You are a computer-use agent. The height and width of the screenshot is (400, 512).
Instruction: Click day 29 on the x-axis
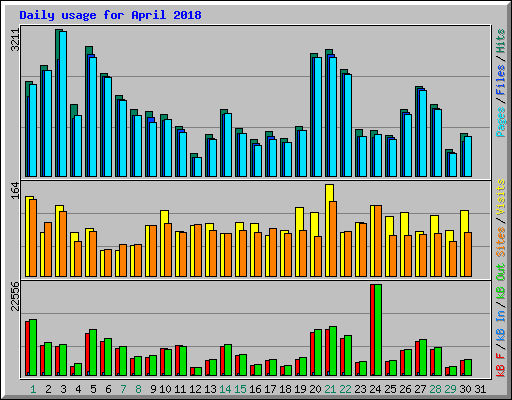pos(450,389)
